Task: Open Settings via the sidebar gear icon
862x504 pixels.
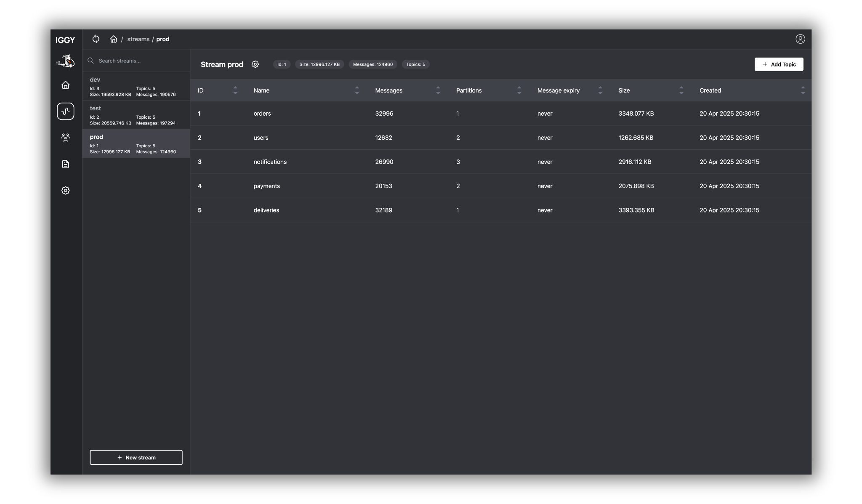Action: click(x=66, y=190)
